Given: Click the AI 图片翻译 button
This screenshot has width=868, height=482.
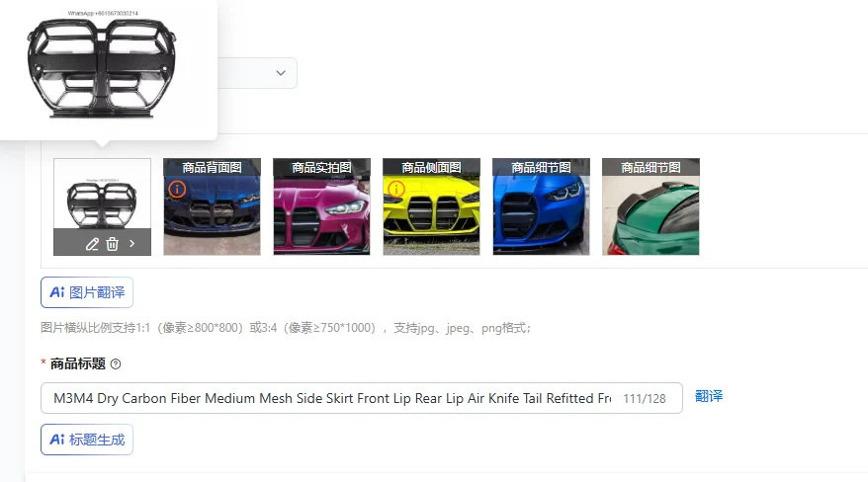Looking at the screenshot, I should coord(87,292).
